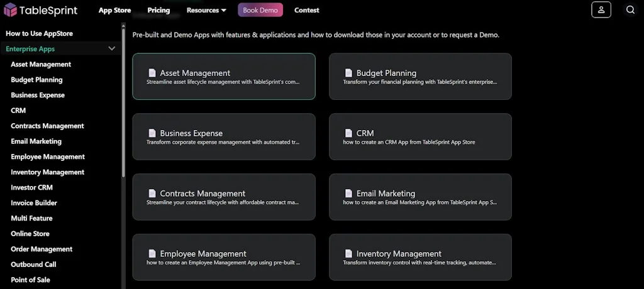Open the Resources dropdown menu
This screenshot has width=644, height=289.
coord(206,10)
